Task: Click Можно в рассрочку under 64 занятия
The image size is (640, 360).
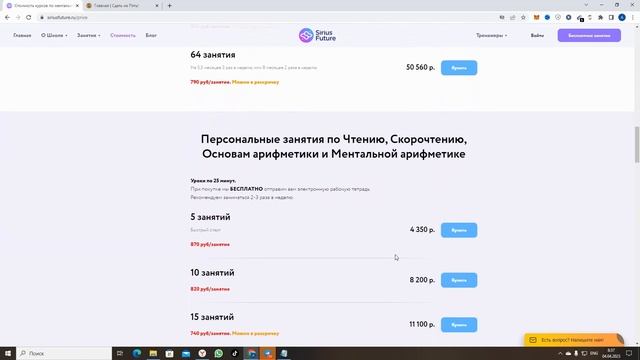Action: (x=256, y=82)
